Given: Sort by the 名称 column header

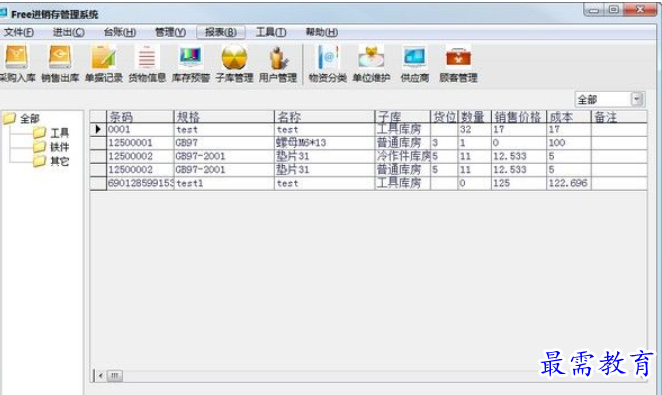Looking at the screenshot, I should (325, 117).
